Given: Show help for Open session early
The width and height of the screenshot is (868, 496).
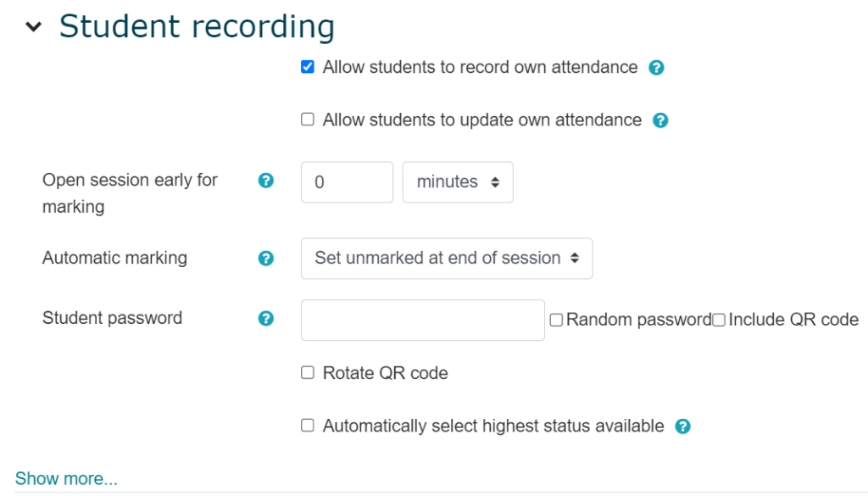Looking at the screenshot, I should coord(266,181).
